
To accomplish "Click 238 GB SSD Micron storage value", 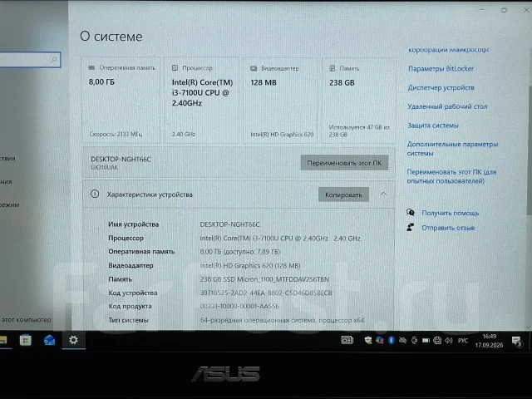I will coord(264,279).
